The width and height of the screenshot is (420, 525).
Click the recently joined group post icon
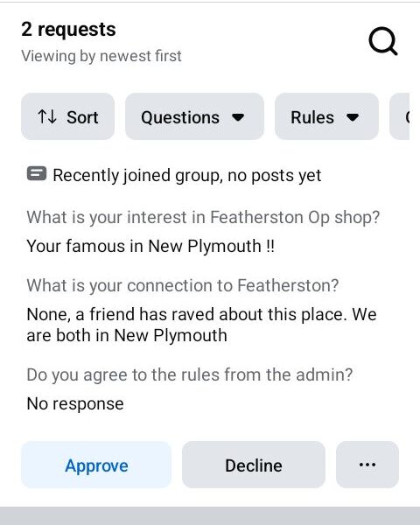37,174
